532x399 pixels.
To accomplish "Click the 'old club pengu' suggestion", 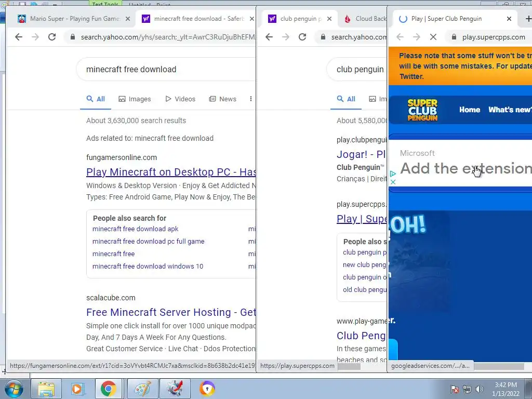I will tap(365, 290).
